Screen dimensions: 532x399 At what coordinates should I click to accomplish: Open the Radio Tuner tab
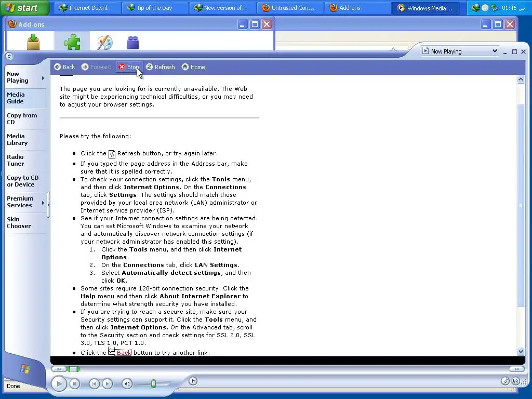(x=25, y=160)
